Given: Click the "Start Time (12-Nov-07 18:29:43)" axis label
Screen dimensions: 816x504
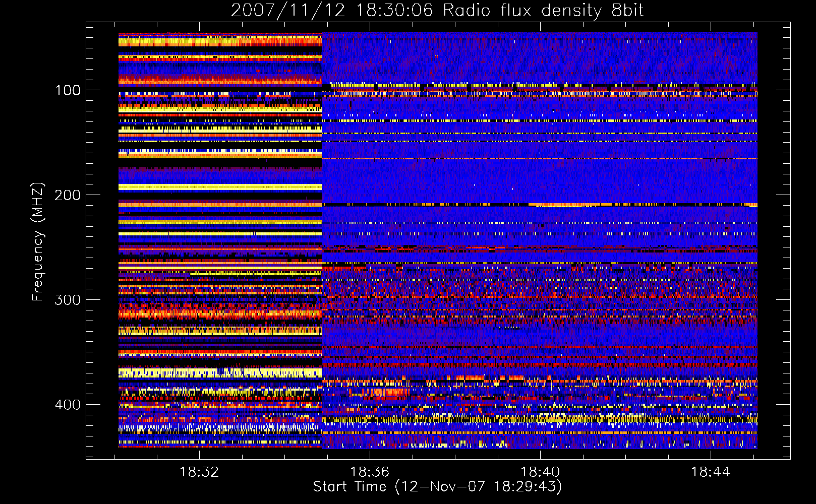Looking at the screenshot, I should tap(437, 487).
